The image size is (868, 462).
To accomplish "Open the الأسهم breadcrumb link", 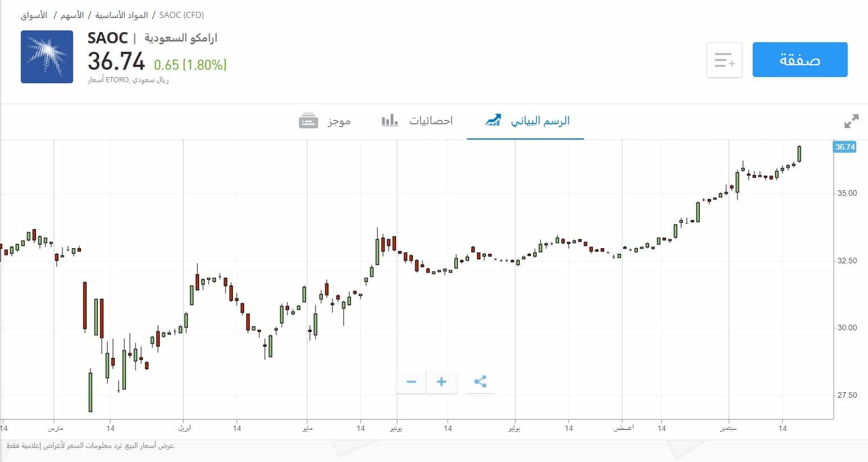I will tap(71, 15).
